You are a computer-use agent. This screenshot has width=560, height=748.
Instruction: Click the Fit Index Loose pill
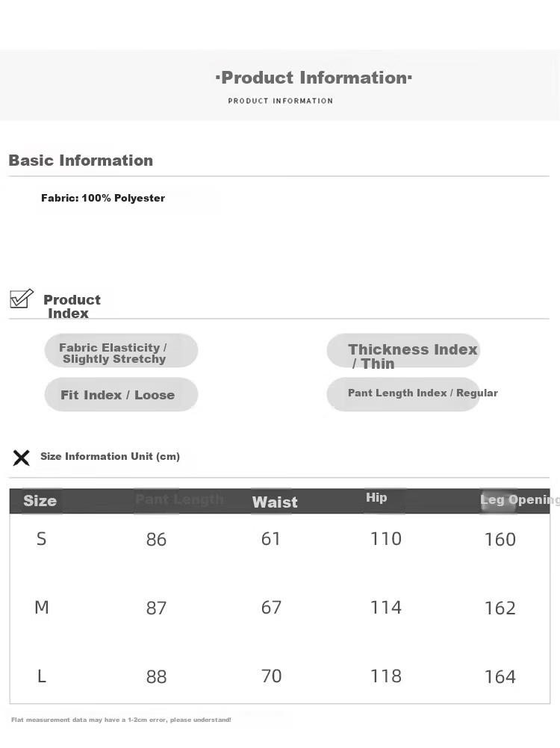point(121,394)
